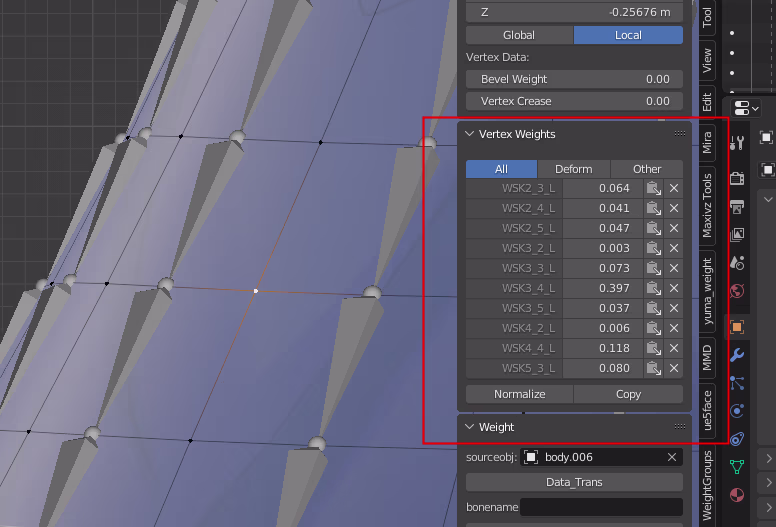Viewport: 776px width, 527px height.
Task: Open the Mira sidebar tab
Action: (x=707, y=143)
